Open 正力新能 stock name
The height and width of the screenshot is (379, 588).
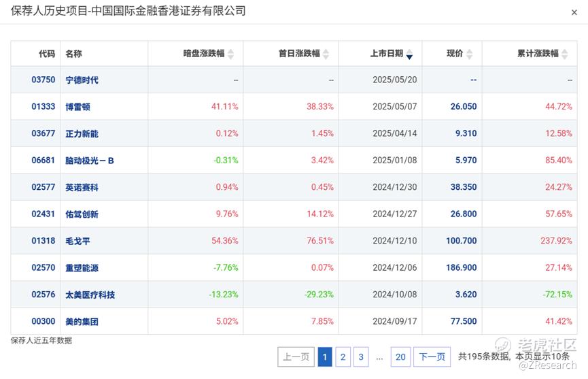click(82, 133)
